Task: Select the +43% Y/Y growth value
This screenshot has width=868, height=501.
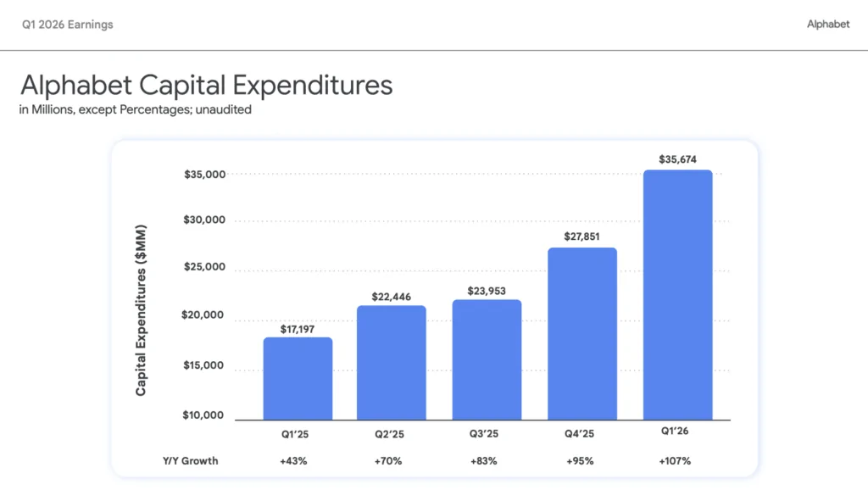Action: (293, 460)
